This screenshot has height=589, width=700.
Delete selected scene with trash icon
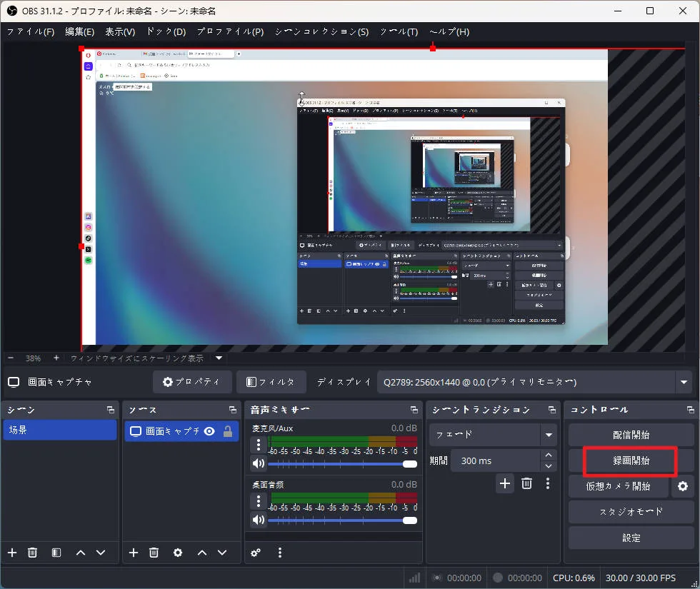[x=32, y=553]
